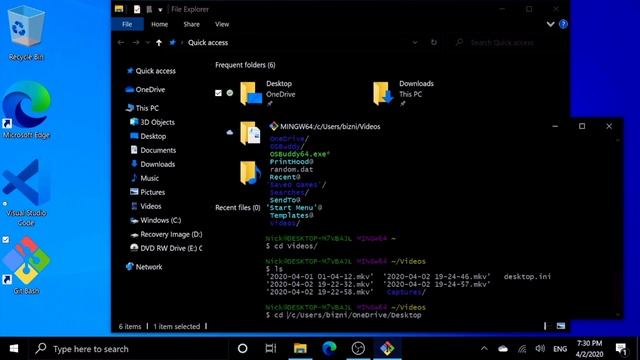The width and height of the screenshot is (640, 360).
Task: Open Task View from the taskbar
Action: click(271, 349)
